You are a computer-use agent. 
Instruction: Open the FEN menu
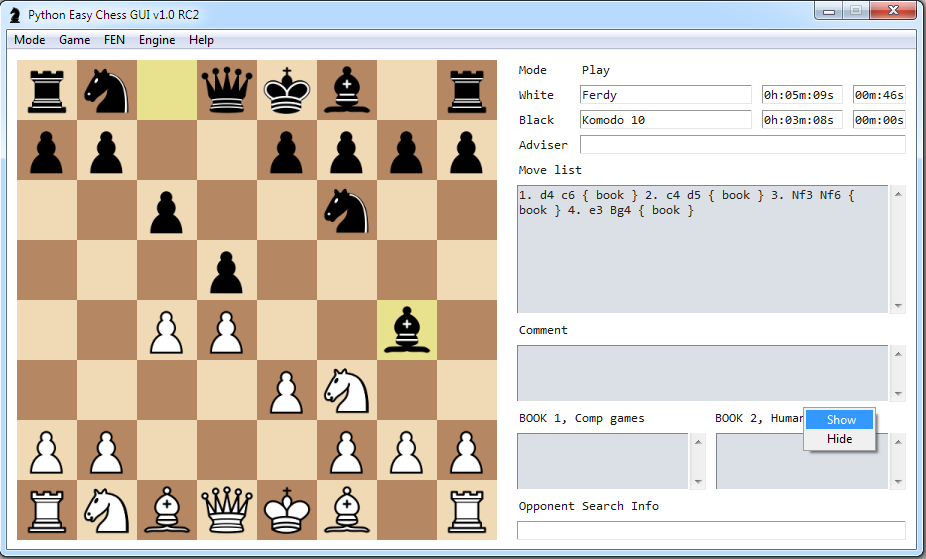click(x=114, y=40)
